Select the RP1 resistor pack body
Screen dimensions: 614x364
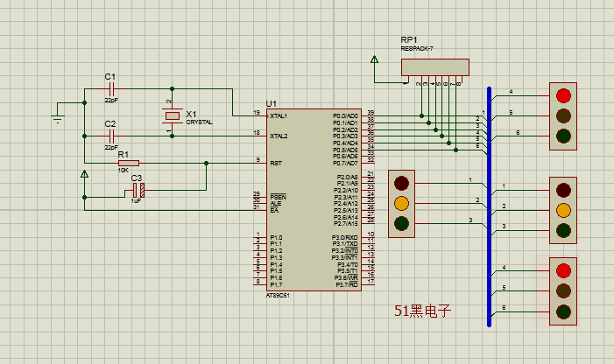tap(435, 67)
